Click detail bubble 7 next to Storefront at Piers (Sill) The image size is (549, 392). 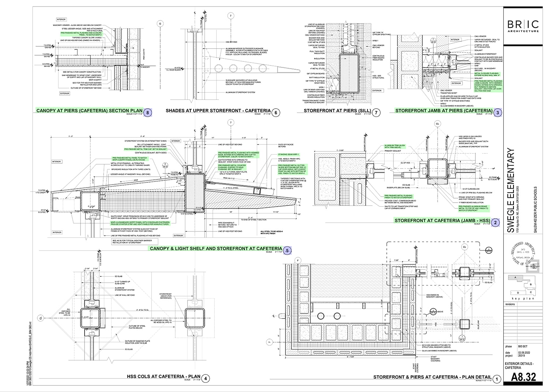[376, 112]
